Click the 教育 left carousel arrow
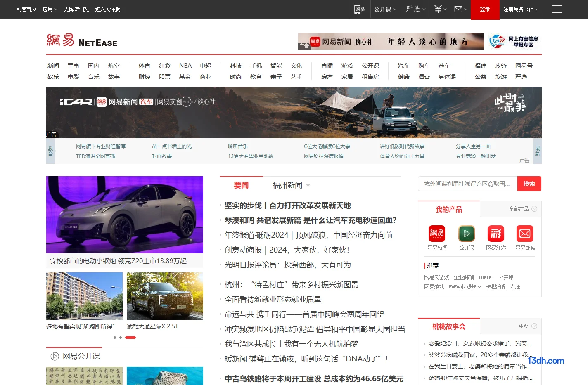This screenshot has width=588, height=385. pos(50,151)
